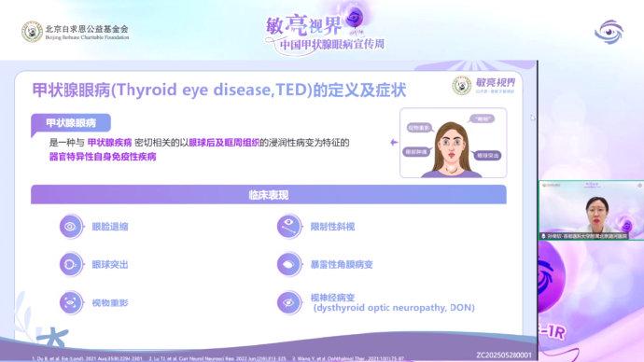
Task: Click the Bethune Foundation round logo
Action: pyautogui.click(x=32, y=32)
